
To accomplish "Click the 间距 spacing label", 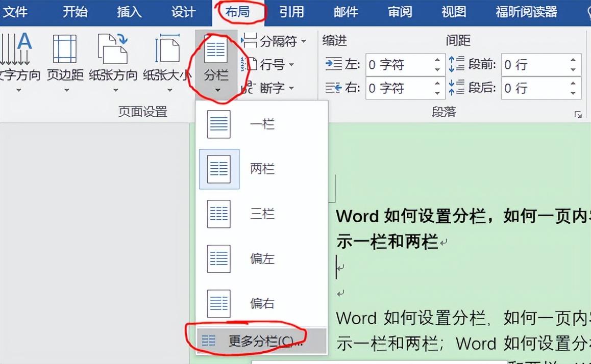I will [x=458, y=40].
